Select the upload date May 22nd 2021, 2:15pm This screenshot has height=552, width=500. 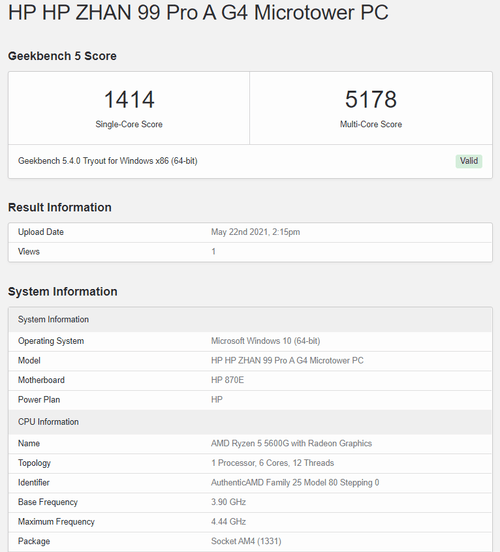click(256, 232)
